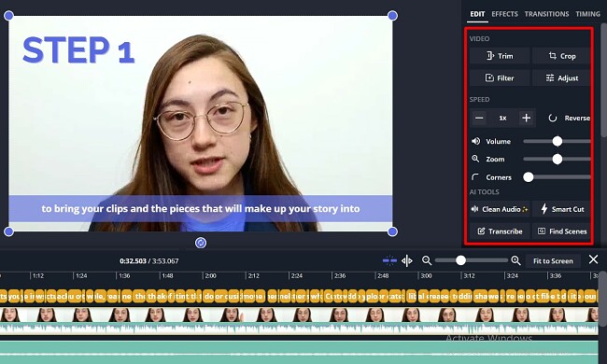
Task: Open the Trim tool
Action: tap(500, 56)
